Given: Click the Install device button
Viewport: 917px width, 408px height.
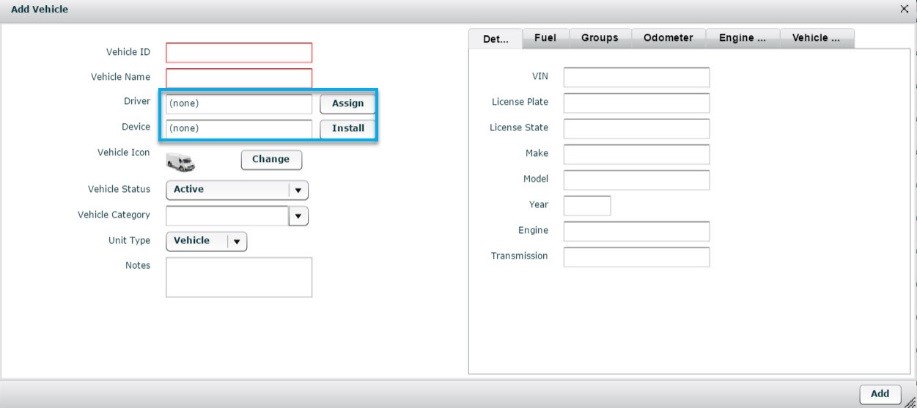Looking at the screenshot, I should (348, 129).
